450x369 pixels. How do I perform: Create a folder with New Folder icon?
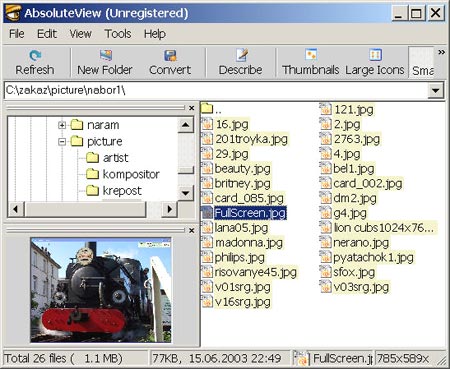[x=106, y=55]
